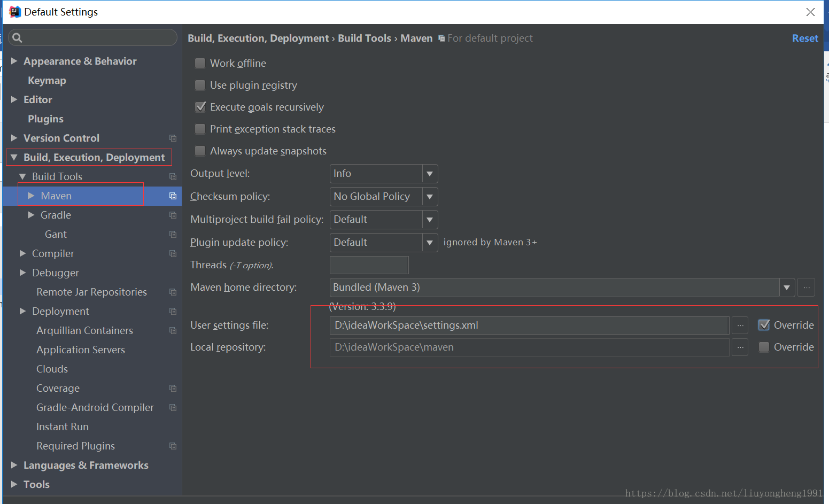829x504 pixels.
Task: Click project-level icon next to Remote Jar Repositories
Action: pyautogui.click(x=173, y=292)
